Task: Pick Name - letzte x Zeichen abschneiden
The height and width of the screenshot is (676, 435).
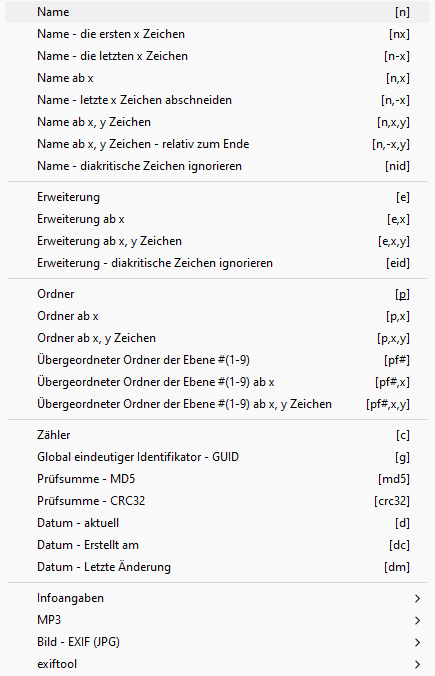Action: [x=217, y=100]
